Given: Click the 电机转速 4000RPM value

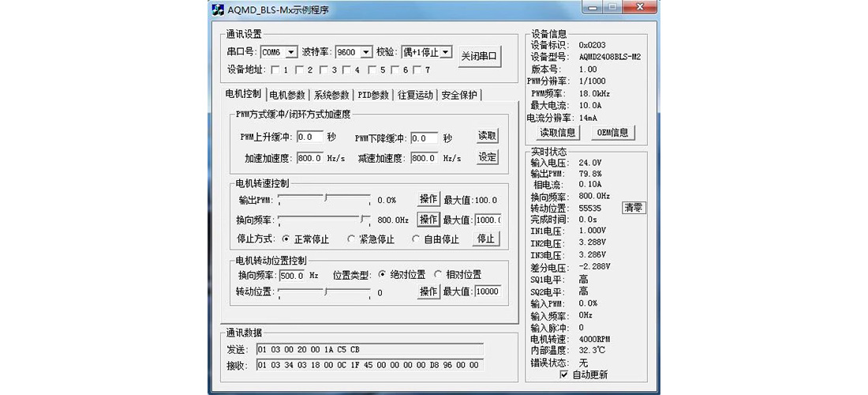Looking at the screenshot, I should point(594,338).
